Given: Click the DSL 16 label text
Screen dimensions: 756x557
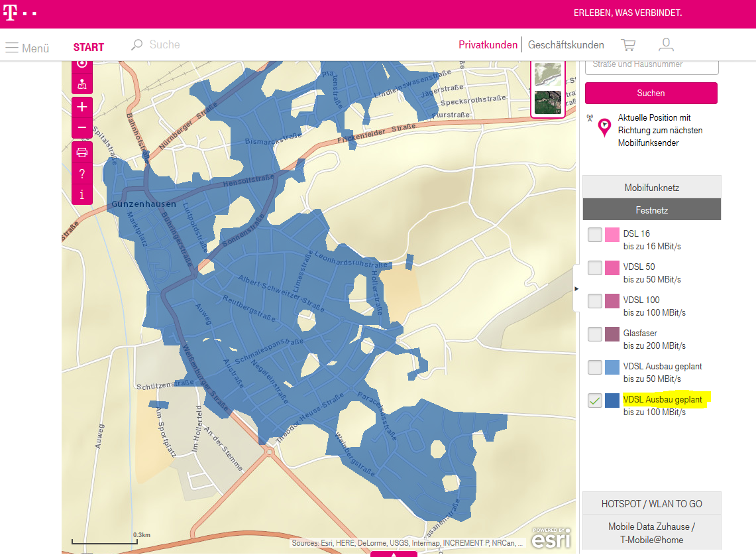Looking at the screenshot, I should click(637, 233).
